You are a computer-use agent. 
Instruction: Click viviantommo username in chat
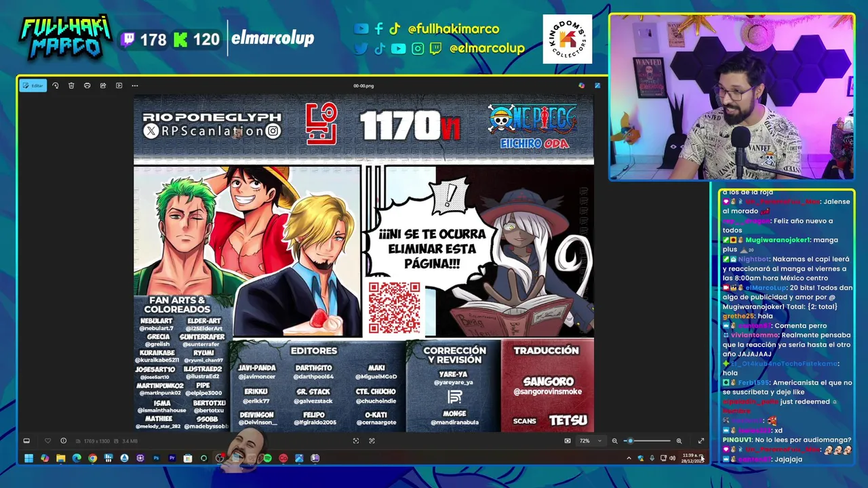coord(754,335)
